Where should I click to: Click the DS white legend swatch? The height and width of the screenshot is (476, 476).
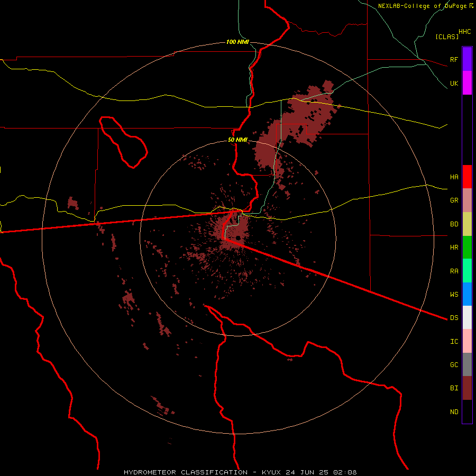coord(467,317)
